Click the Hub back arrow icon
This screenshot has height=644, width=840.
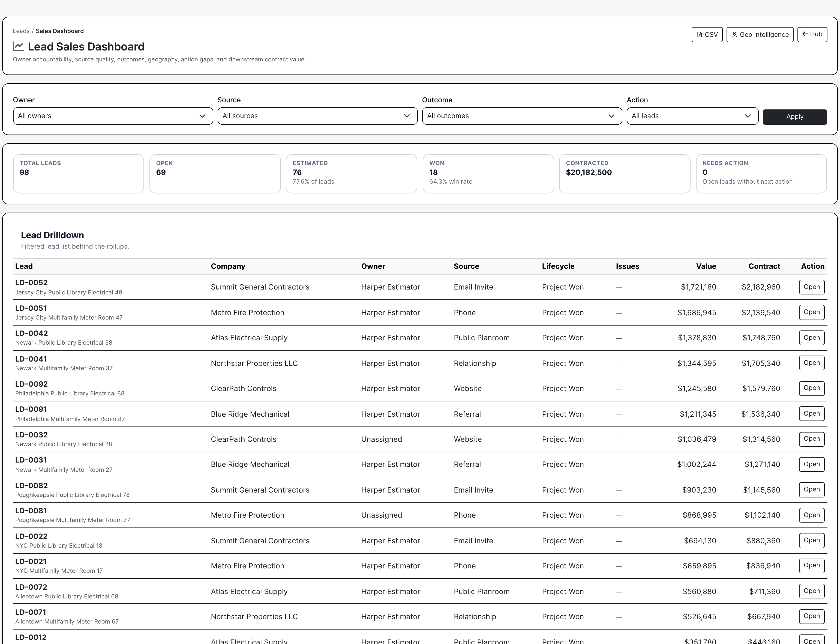pos(805,34)
